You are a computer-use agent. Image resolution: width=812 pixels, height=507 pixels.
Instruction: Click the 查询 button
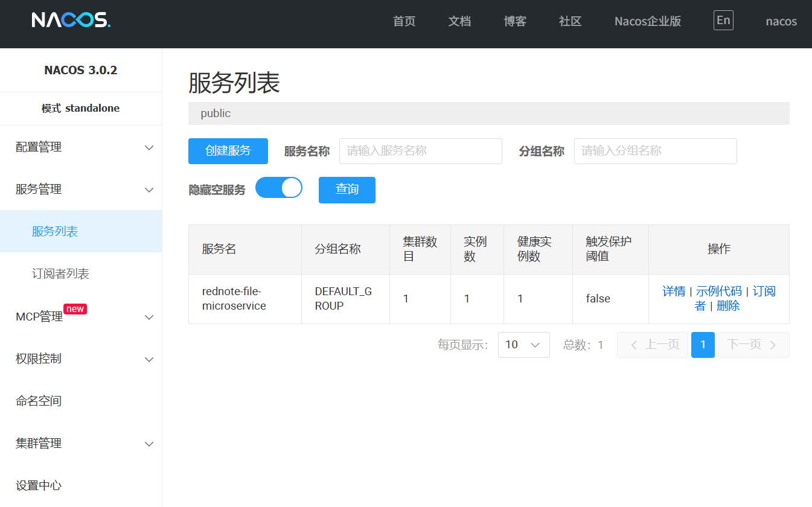(x=347, y=190)
